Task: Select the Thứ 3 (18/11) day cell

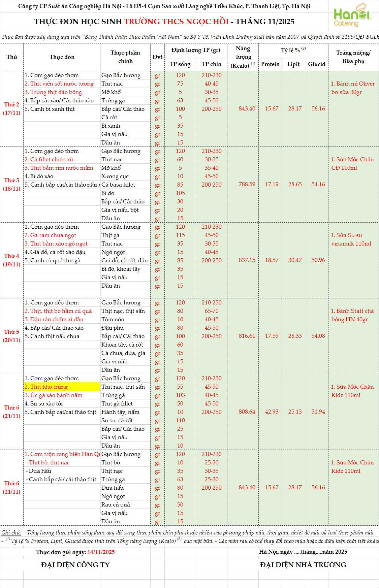Action: click(x=12, y=184)
